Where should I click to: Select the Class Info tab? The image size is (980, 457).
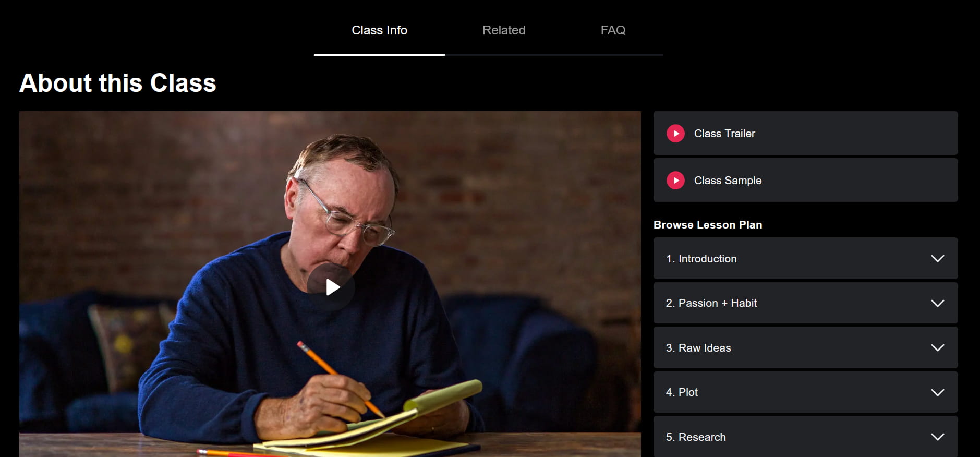(x=379, y=30)
